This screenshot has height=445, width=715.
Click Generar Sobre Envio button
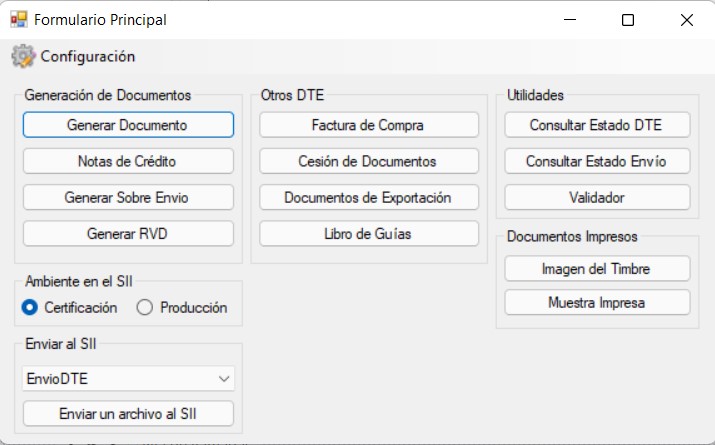pos(128,197)
